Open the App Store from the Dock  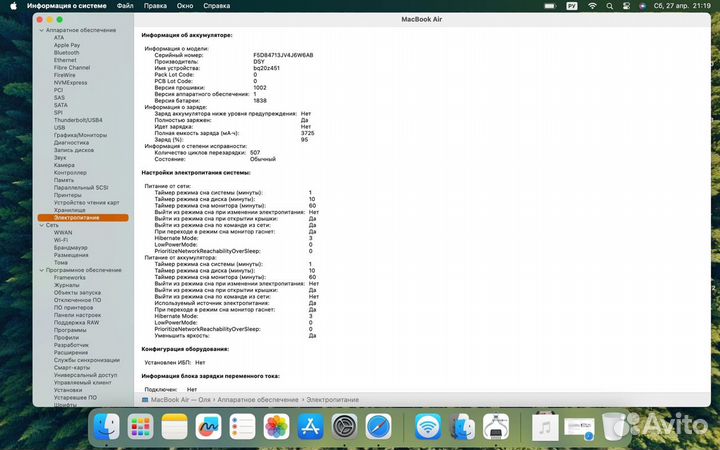(311, 427)
